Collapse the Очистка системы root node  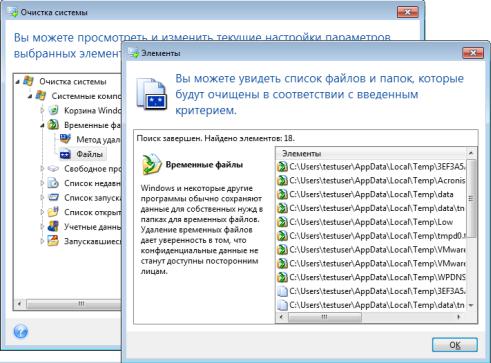click(18, 82)
